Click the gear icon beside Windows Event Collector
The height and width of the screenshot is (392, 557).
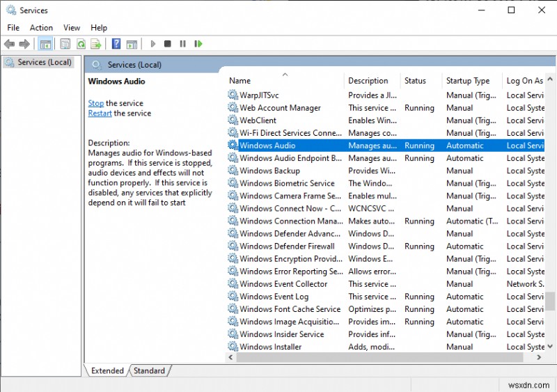pos(233,283)
